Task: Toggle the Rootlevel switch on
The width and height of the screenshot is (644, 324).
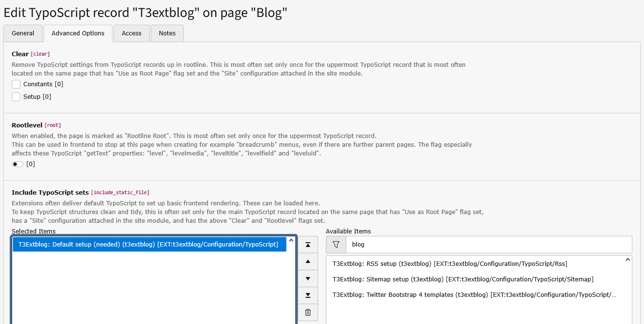Action: click(x=17, y=164)
